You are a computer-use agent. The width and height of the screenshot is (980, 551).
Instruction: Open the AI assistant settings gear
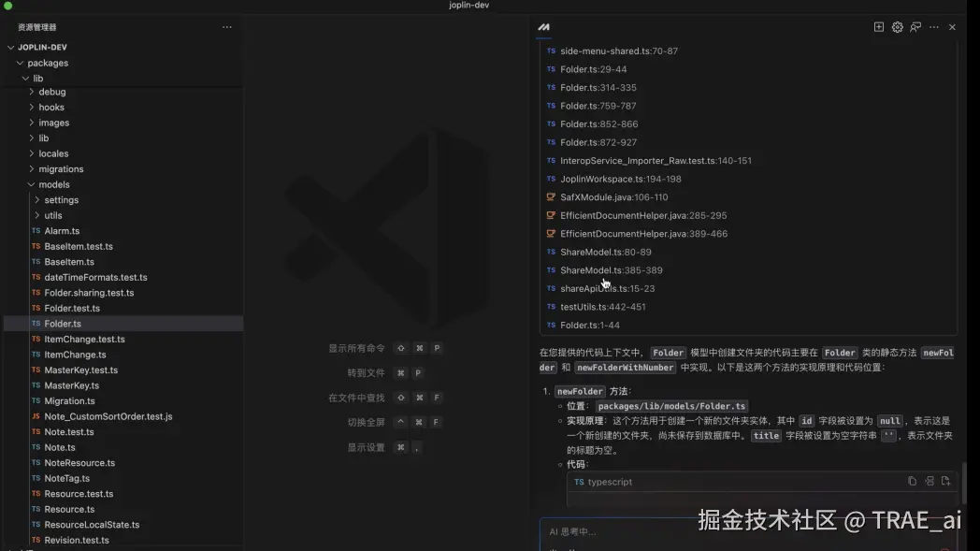897,27
